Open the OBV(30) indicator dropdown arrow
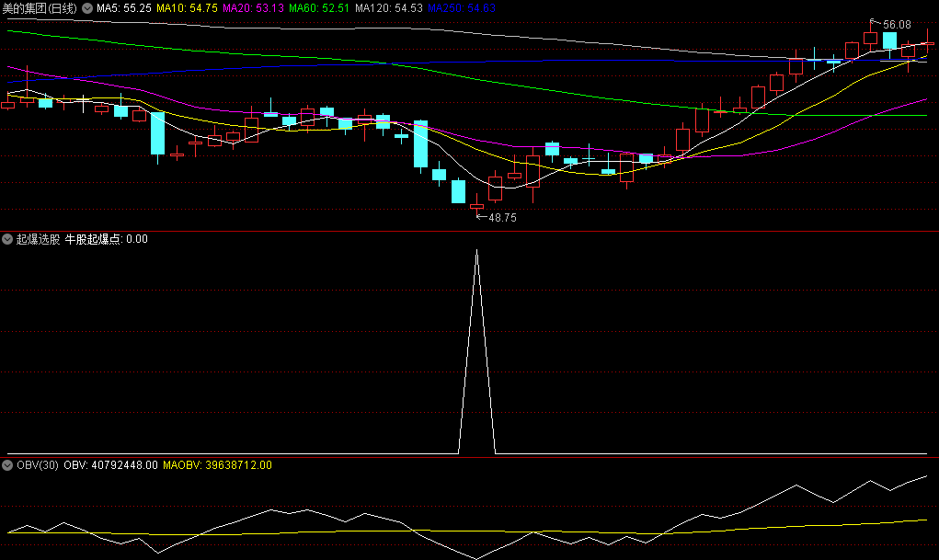939x560 pixels. click(x=7, y=465)
